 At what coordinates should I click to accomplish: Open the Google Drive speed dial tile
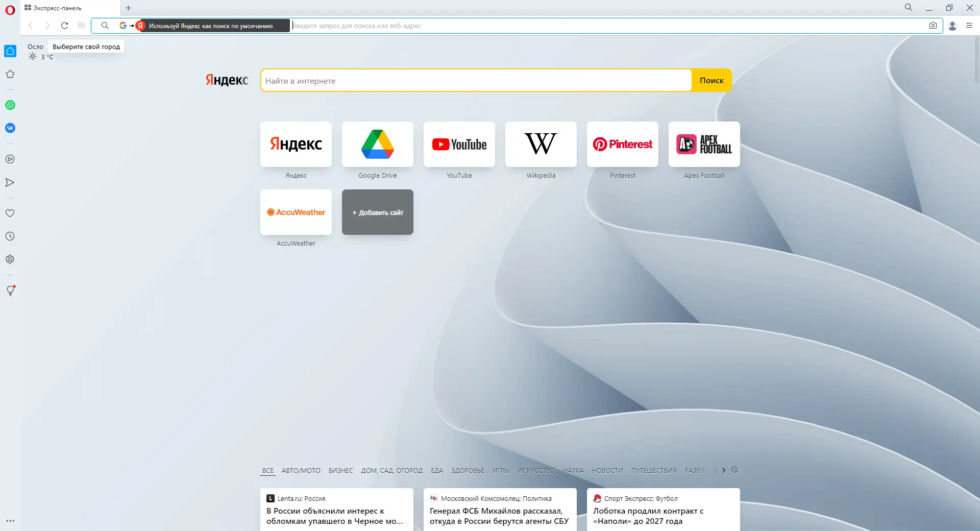(378, 144)
